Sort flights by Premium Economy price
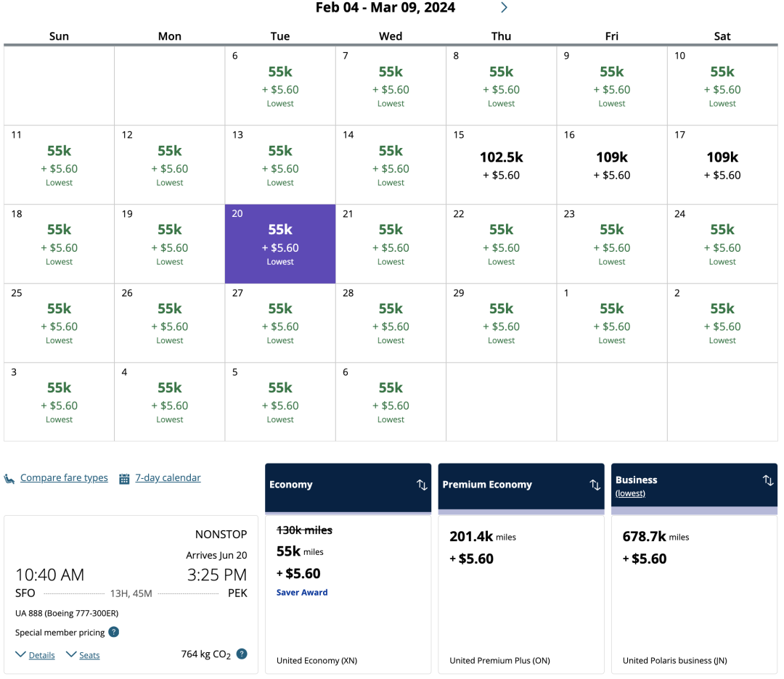The width and height of the screenshot is (784, 679). tap(595, 485)
